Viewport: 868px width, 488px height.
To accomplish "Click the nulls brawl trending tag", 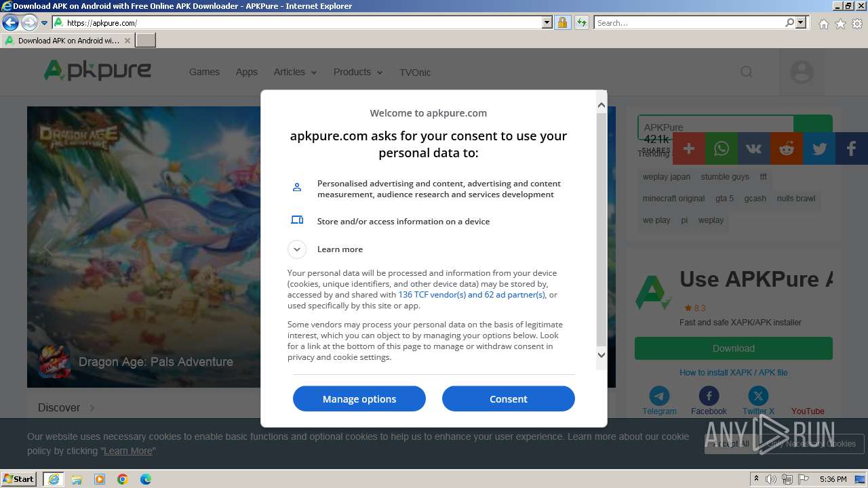I will point(796,199).
